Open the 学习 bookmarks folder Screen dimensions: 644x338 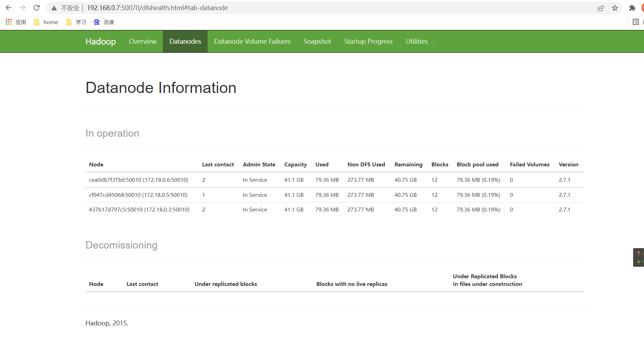76,22
